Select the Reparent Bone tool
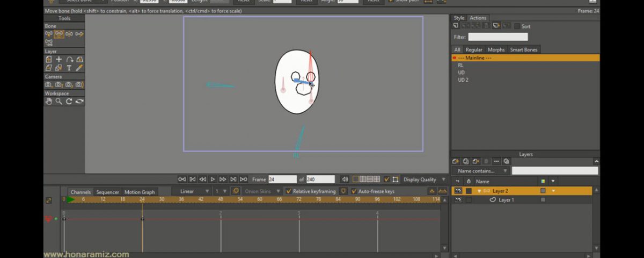Image resolution: width=644 pixels, height=258 pixels. tap(79, 34)
